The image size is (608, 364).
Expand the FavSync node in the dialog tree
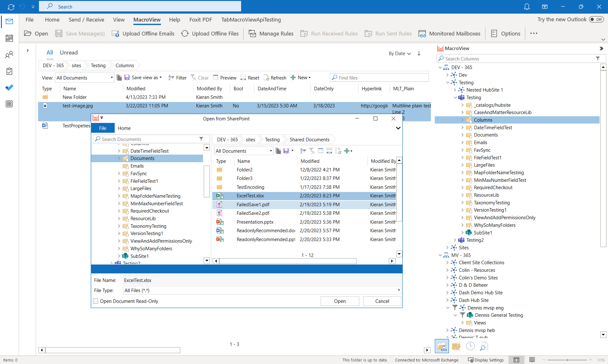click(119, 174)
